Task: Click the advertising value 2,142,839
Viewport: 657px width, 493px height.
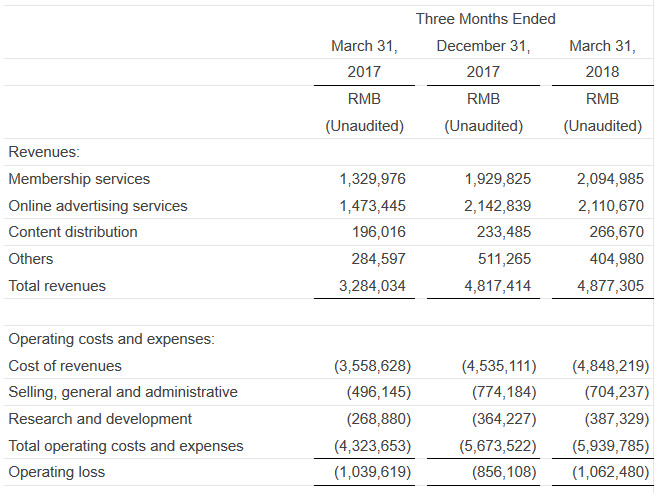Action: tap(498, 206)
